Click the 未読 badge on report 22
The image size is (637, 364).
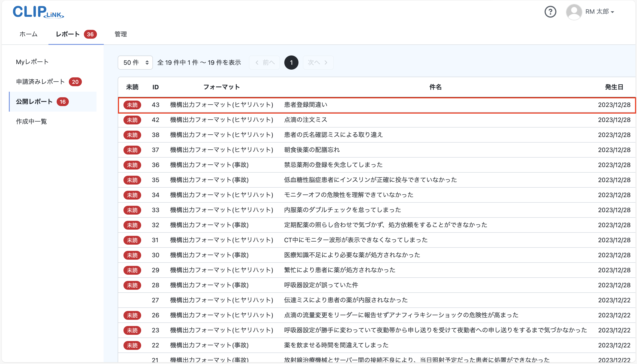(x=132, y=345)
